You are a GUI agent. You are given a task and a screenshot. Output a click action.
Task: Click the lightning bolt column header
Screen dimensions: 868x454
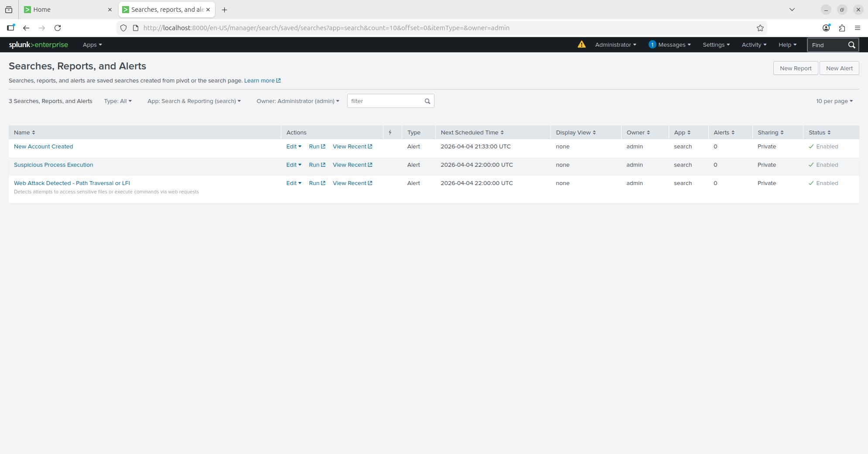[x=390, y=132]
